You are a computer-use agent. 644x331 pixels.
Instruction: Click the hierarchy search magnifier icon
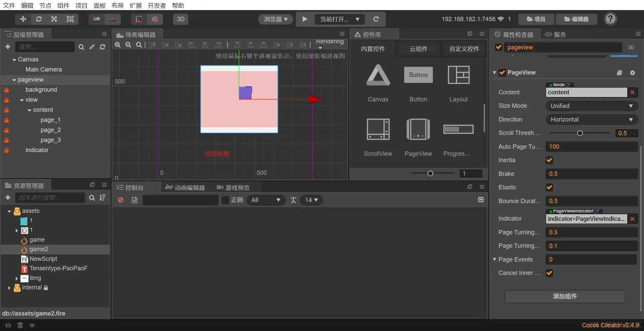click(81, 47)
